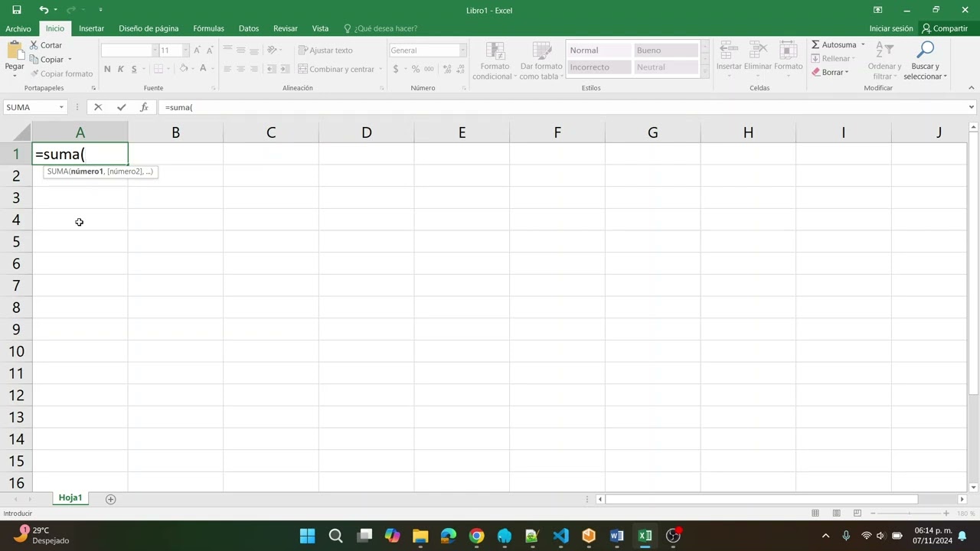Image resolution: width=980 pixels, height=551 pixels.
Task: Click the Borrar eraser icon
Action: [x=815, y=72]
